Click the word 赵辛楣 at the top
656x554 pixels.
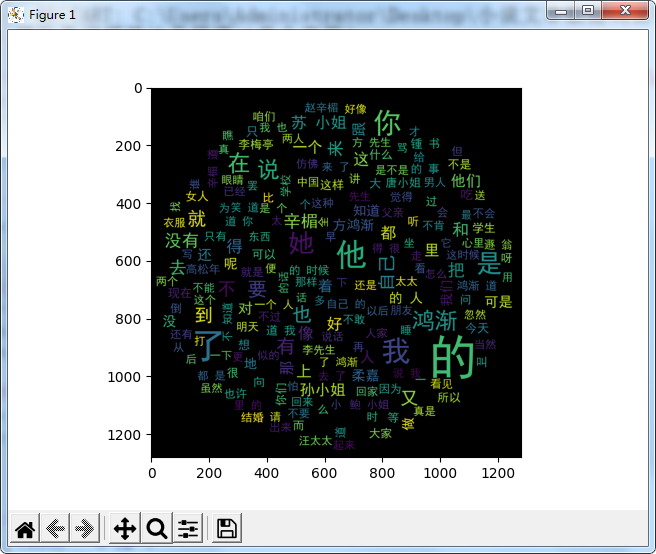321,108
